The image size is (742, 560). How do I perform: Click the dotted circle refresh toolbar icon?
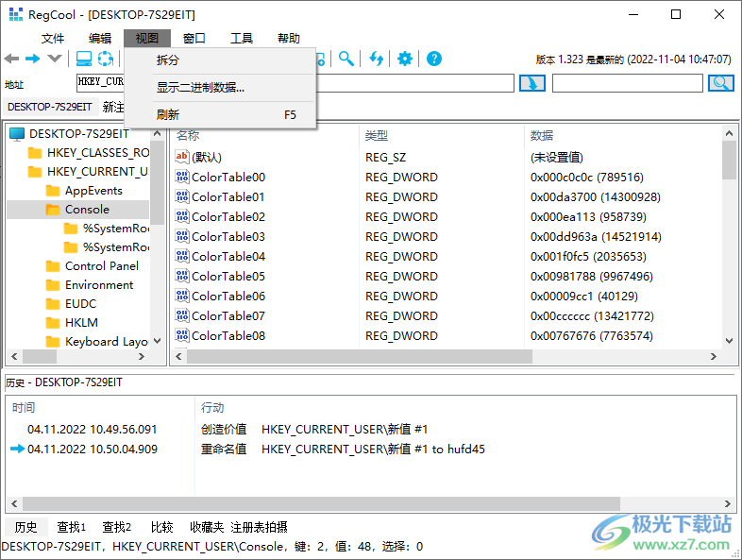106,59
